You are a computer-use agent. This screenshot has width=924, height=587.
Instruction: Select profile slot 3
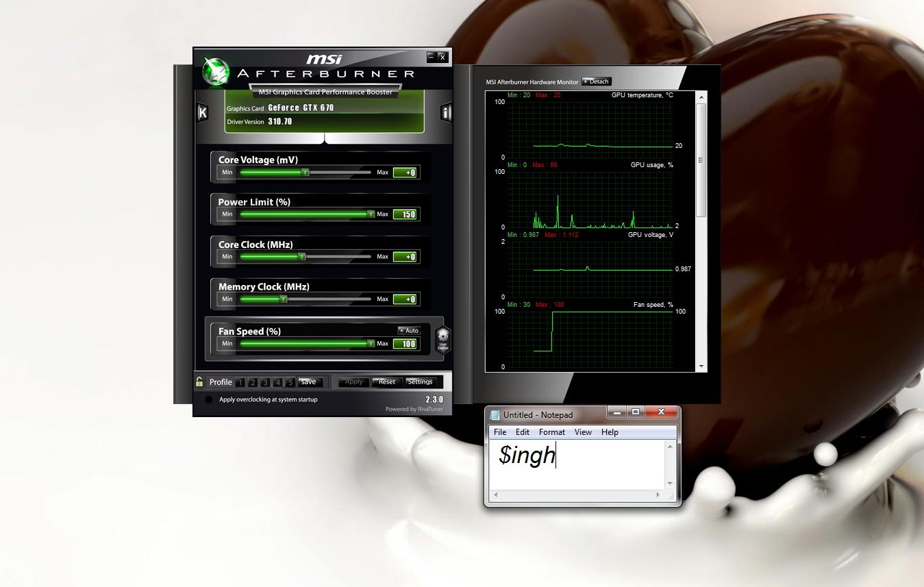265,382
